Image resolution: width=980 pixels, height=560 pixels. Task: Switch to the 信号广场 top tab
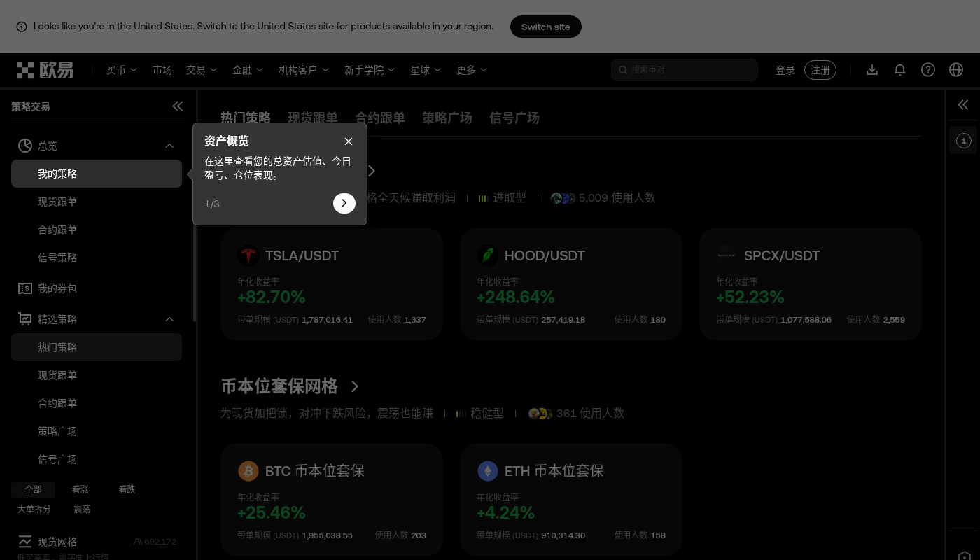click(x=514, y=118)
